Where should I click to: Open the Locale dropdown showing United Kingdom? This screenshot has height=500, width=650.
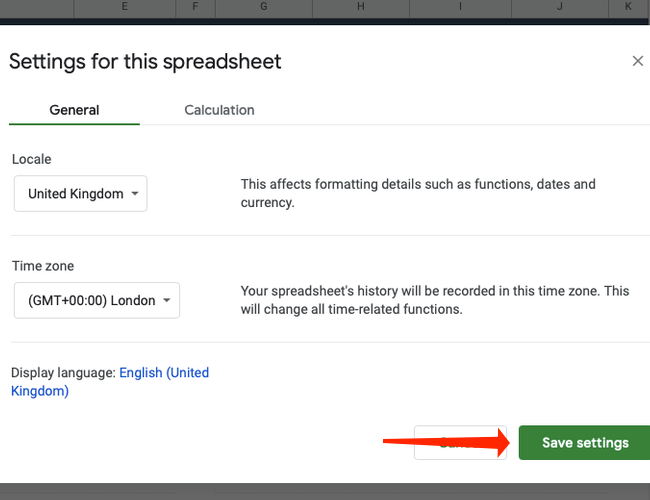[81, 193]
